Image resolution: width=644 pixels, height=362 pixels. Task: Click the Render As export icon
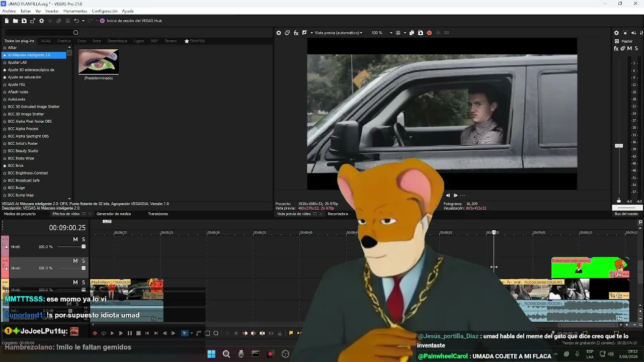(33, 21)
